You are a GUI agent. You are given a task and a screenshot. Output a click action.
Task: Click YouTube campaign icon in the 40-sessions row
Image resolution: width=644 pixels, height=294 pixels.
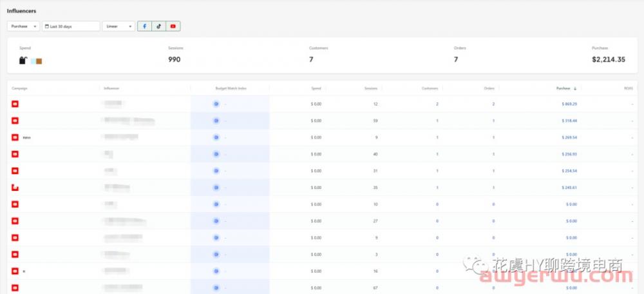(x=15, y=154)
